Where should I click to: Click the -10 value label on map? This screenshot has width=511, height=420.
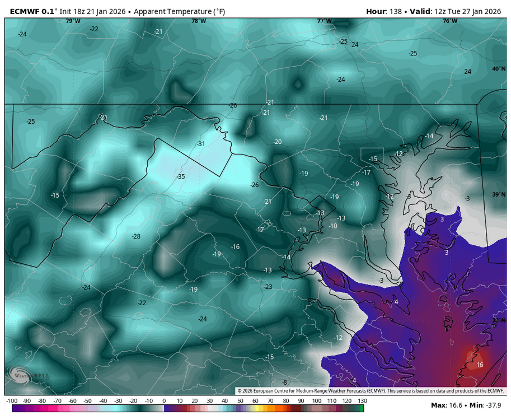pos(333,226)
